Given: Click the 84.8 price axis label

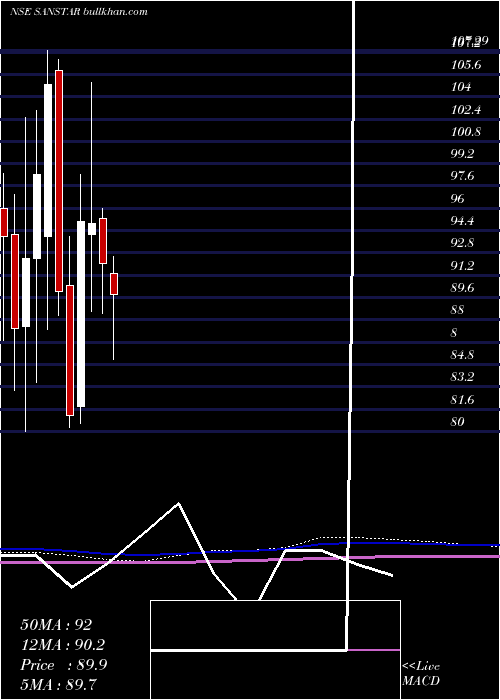Looking at the screenshot, I should pyautogui.click(x=462, y=355).
